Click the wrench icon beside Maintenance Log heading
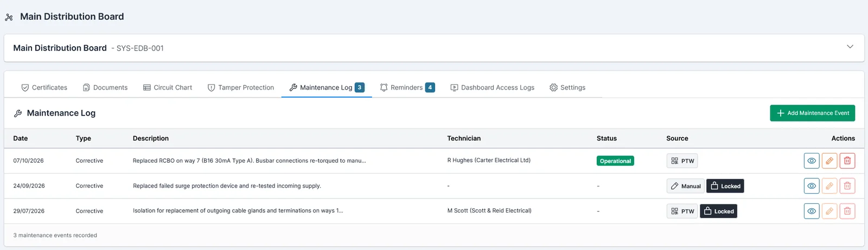The height and width of the screenshot is (250, 868). (18, 113)
